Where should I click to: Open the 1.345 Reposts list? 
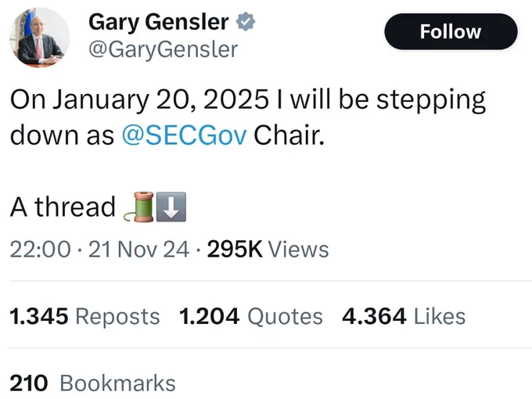click(84, 317)
